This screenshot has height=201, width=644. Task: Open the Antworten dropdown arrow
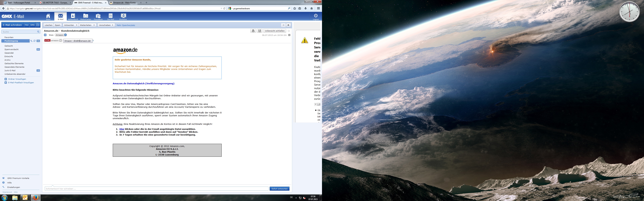click(76, 25)
